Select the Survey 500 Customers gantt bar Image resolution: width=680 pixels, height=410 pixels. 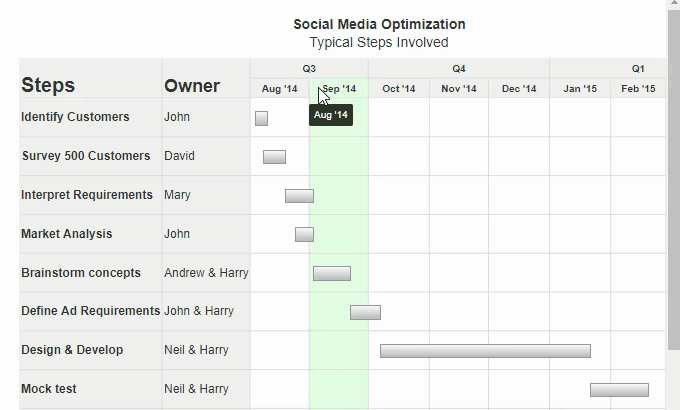tap(274, 157)
